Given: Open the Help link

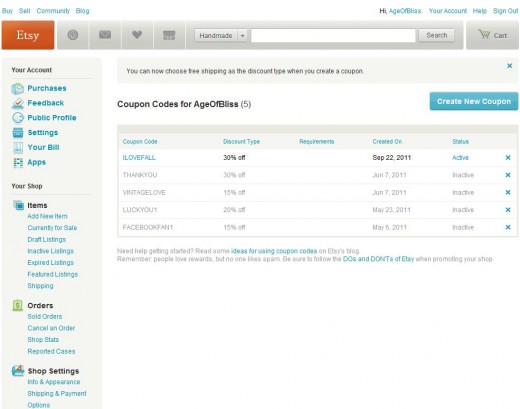Looking at the screenshot, I should pyautogui.click(x=480, y=11).
